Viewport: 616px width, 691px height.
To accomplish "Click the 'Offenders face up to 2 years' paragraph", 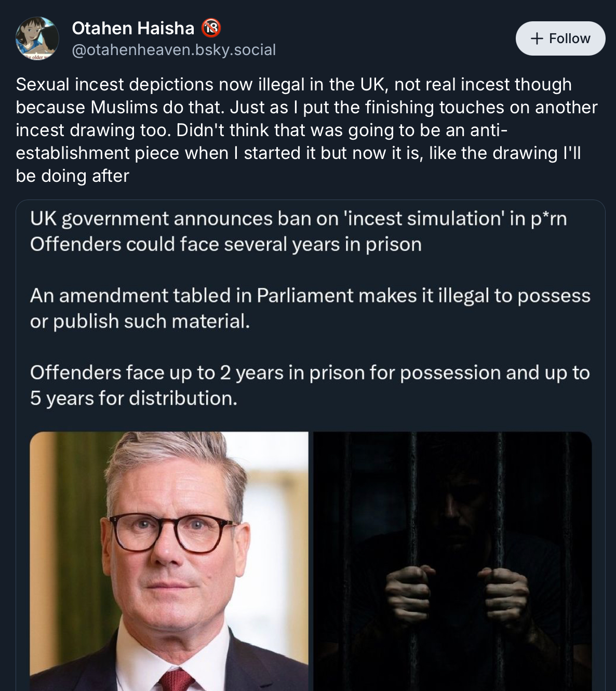I will [x=310, y=386].
